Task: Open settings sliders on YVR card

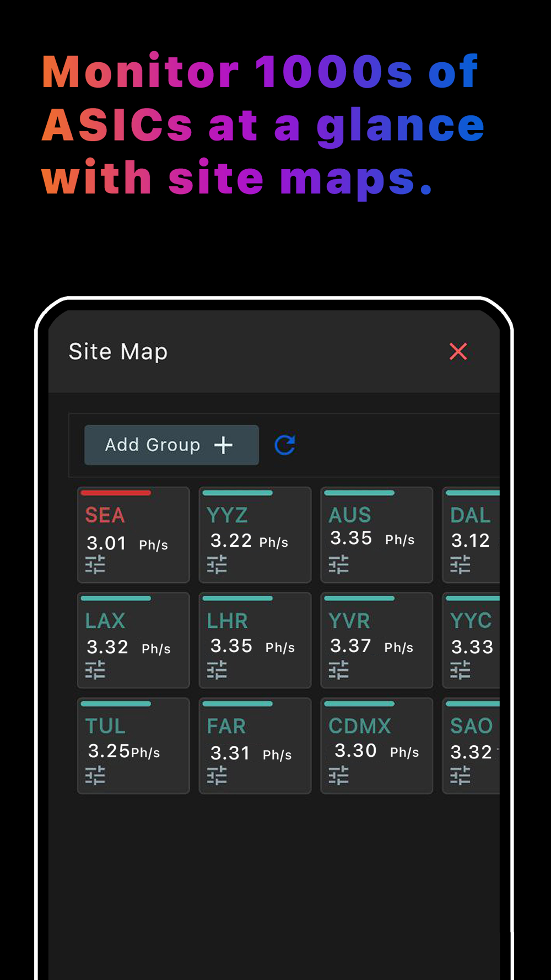Action: (339, 670)
